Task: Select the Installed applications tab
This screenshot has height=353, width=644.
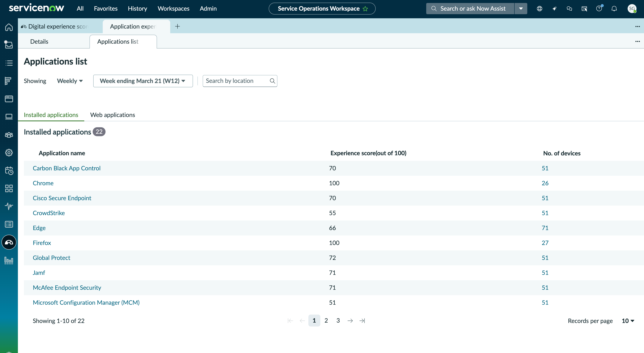Action: pos(51,115)
